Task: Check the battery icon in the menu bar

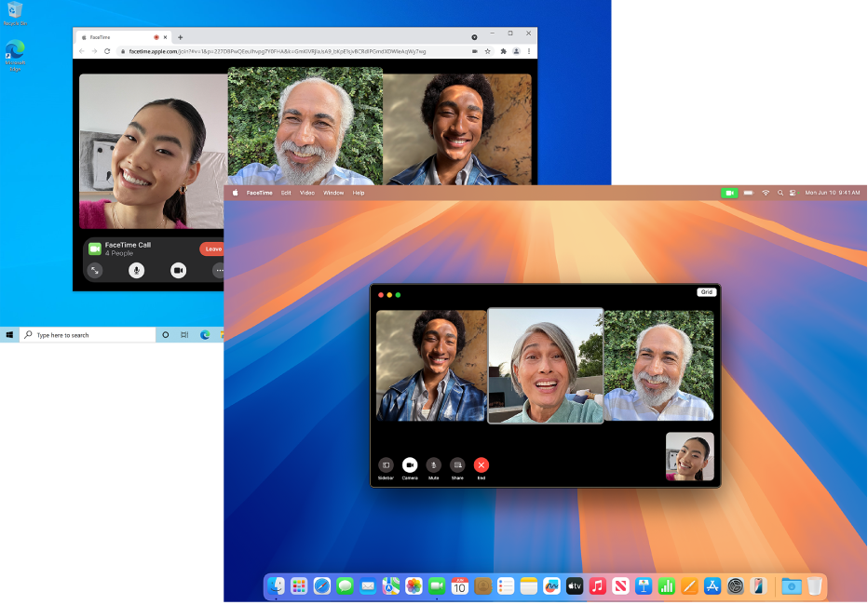Action: coord(749,193)
